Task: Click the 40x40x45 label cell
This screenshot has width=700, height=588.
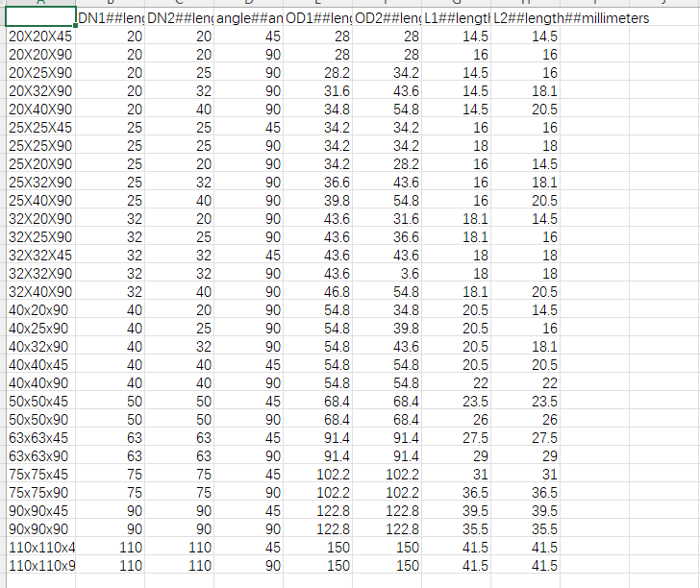Action: point(38,365)
